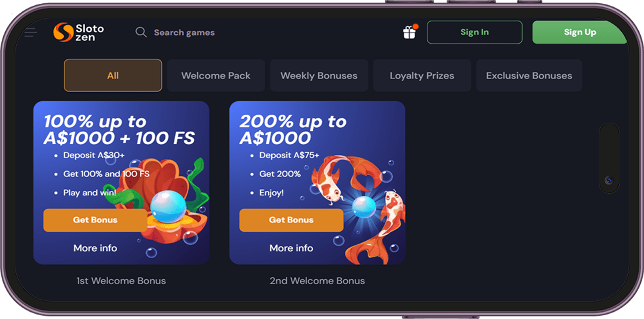Select the Loyalty Prizes tab
This screenshot has height=319, width=644.
click(422, 75)
